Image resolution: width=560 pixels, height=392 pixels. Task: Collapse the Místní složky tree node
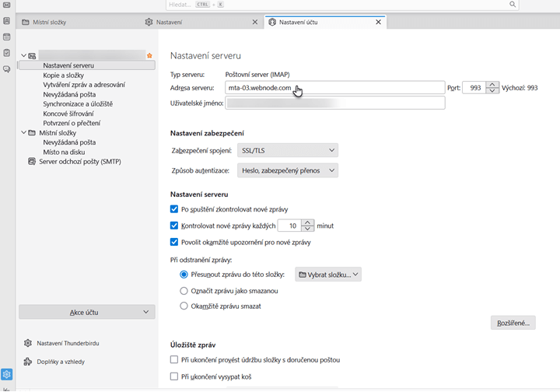tap(23, 133)
